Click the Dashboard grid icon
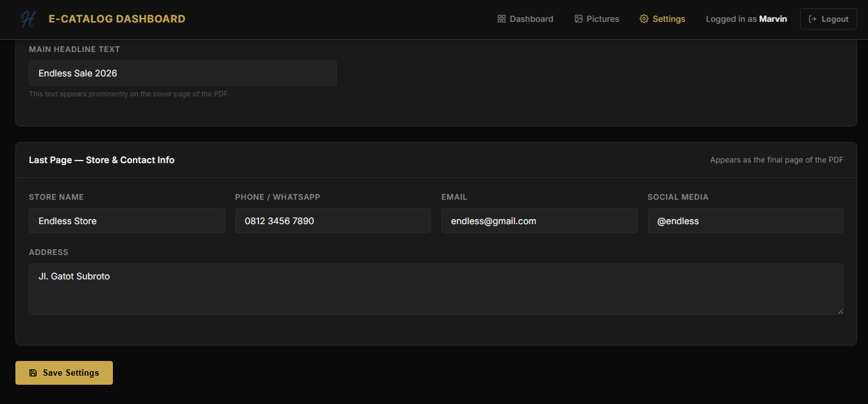 (x=502, y=19)
